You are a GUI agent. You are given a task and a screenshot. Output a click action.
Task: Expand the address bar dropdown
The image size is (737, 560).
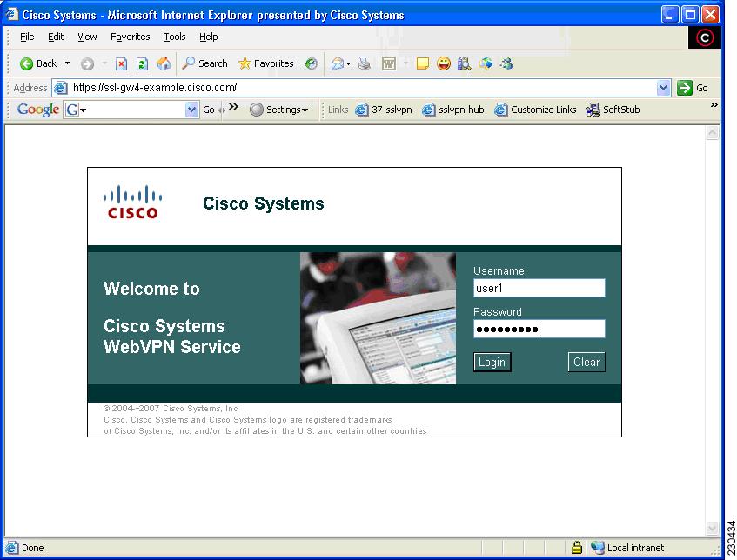point(663,88)
